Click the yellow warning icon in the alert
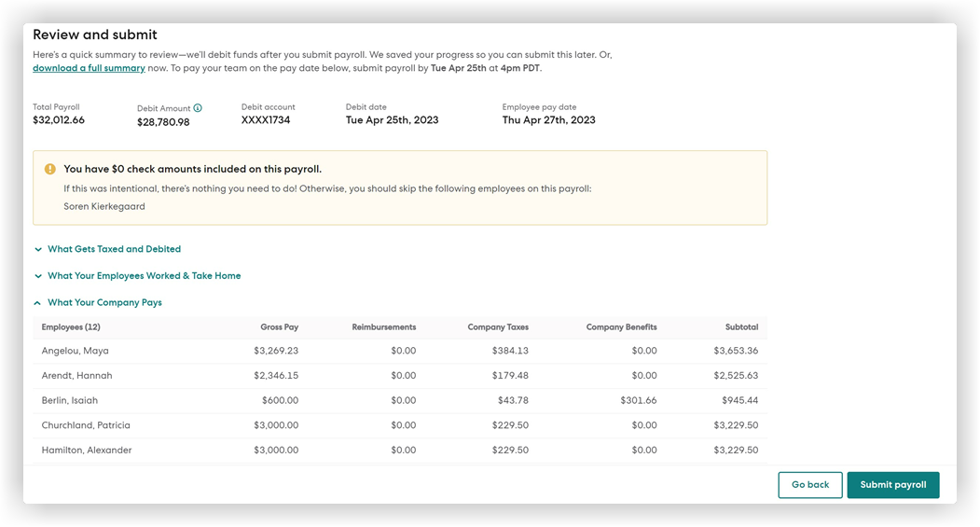The width and height of the screenshot is (980, 527). click(x=50, y=169)
